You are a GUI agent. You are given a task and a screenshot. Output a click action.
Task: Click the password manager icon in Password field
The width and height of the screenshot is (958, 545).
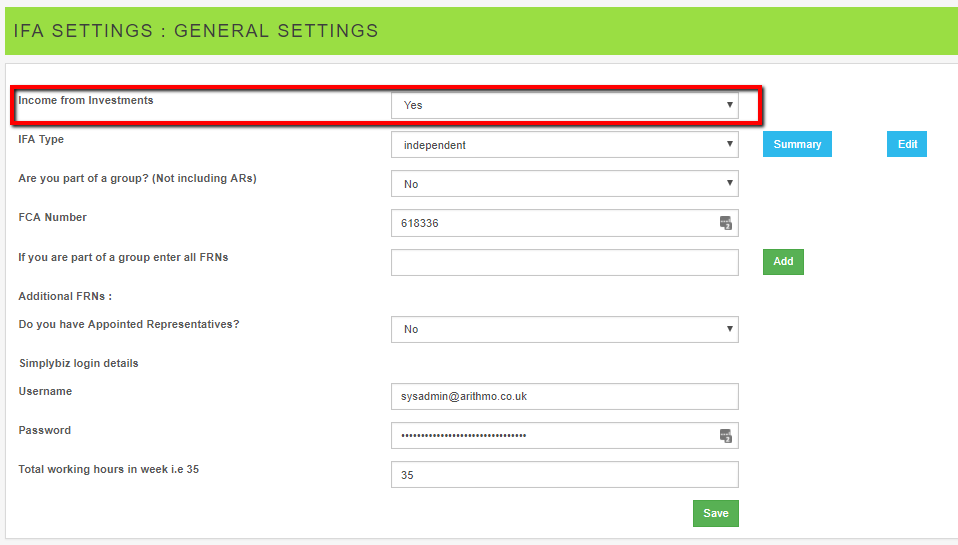pos(726,435)
